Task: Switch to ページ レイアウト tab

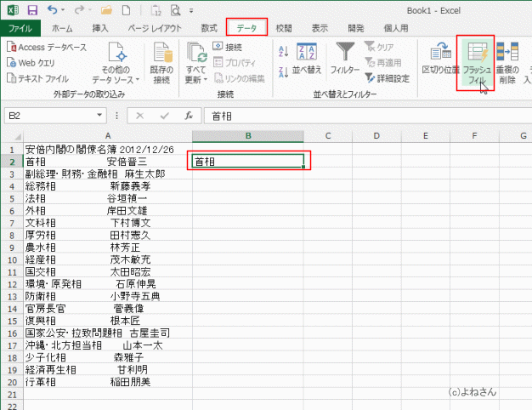Action: click(x=155, y=28)
